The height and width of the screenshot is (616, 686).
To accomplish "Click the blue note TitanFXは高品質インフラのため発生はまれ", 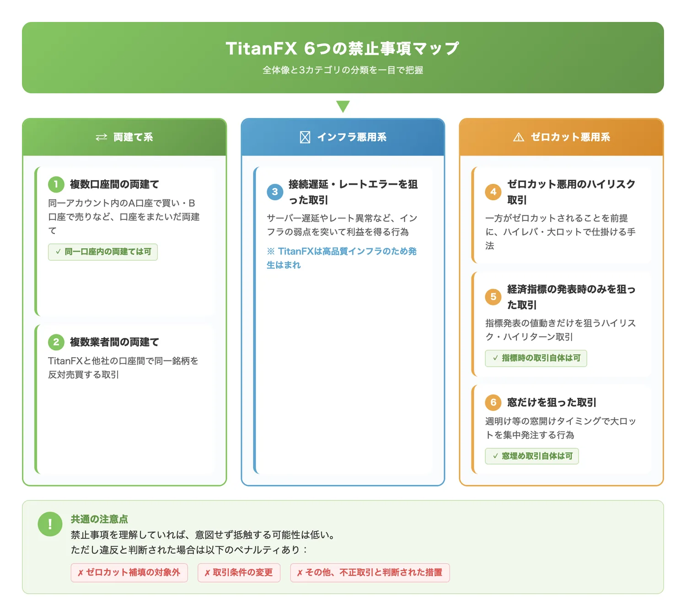I will click(342, 258).
